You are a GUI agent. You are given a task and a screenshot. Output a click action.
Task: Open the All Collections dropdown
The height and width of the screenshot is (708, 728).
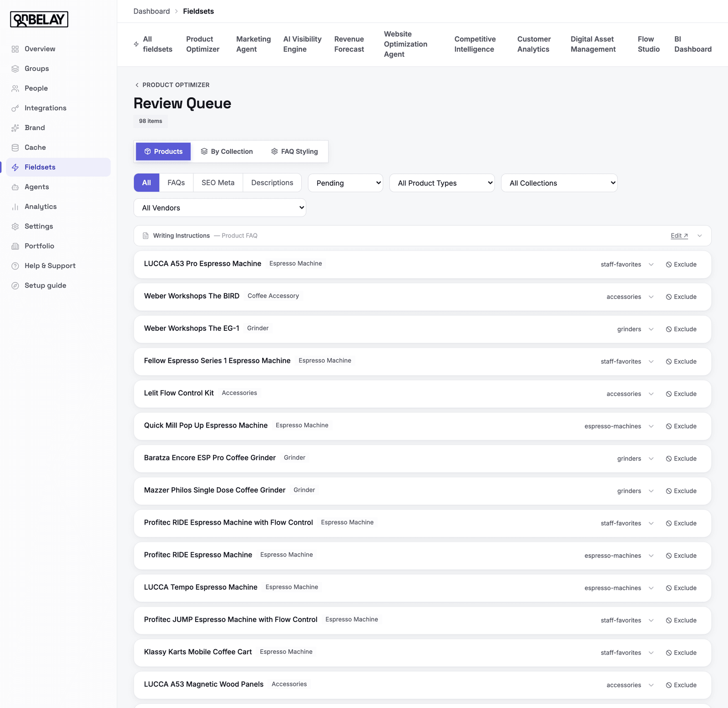point(559,183)
